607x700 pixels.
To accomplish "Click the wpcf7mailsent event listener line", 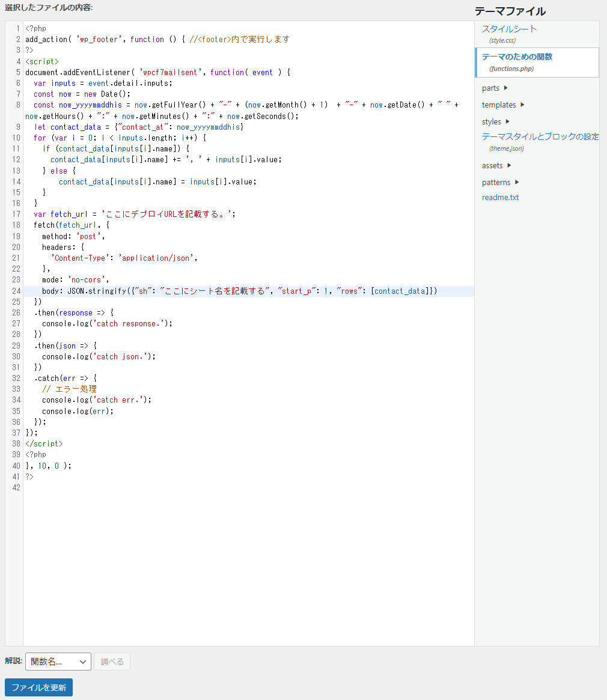I will coord(157,72).
